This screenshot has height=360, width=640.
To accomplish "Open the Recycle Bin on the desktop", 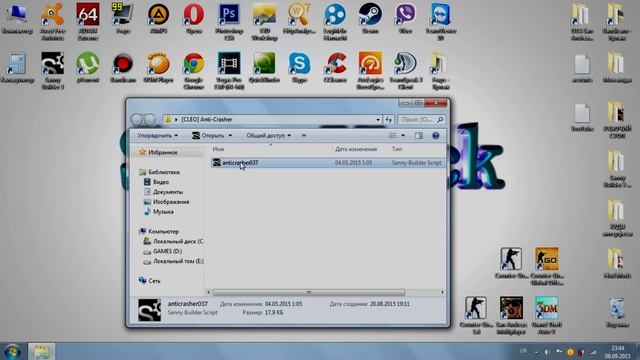I will tap(617, 312).
